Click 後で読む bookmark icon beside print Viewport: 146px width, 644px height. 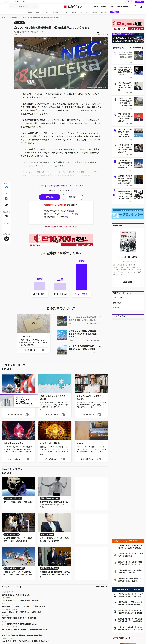[106, 32]
